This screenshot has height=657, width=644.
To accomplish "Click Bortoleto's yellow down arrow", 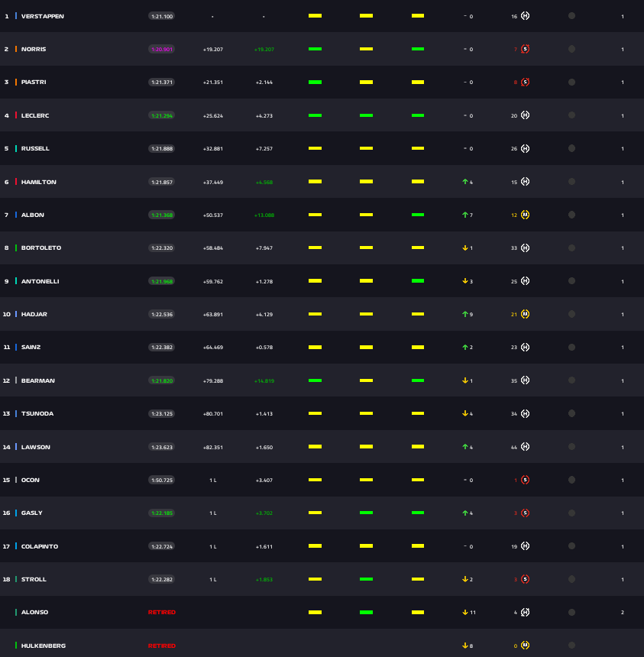I will coord(464,248).
